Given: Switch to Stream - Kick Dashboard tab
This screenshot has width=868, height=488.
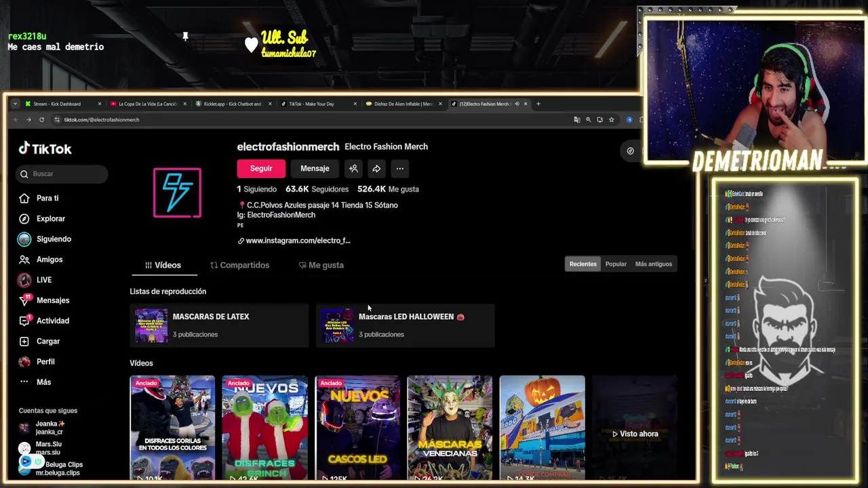Looking at the screenshot, I should click(62, 104).
